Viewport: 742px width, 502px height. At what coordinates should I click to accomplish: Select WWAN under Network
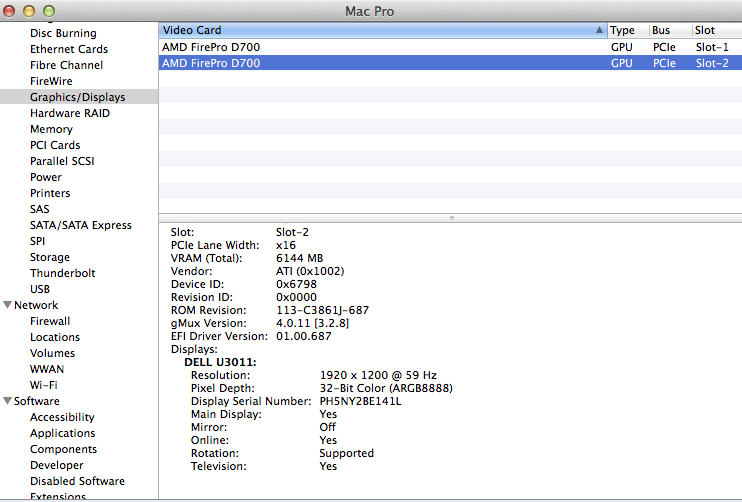[x=47, y=369]
